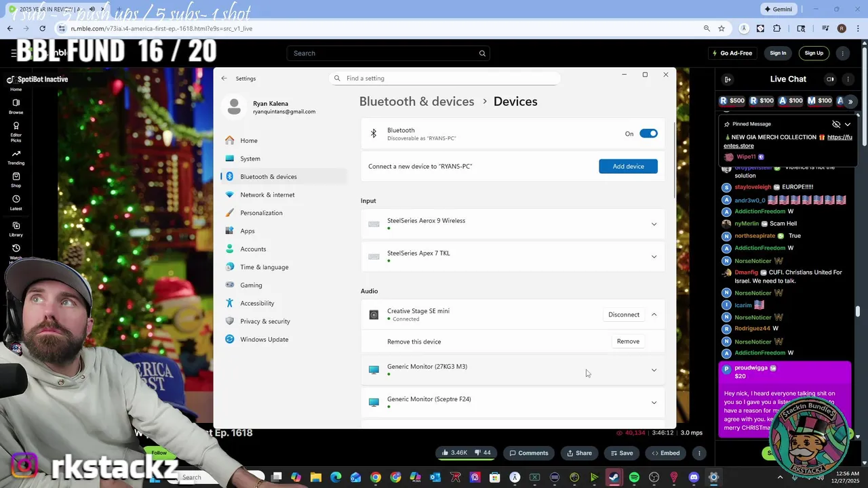Open Rumble Browse in the left sidebar
Screen dimensions: 868x488
pos(16,106)
